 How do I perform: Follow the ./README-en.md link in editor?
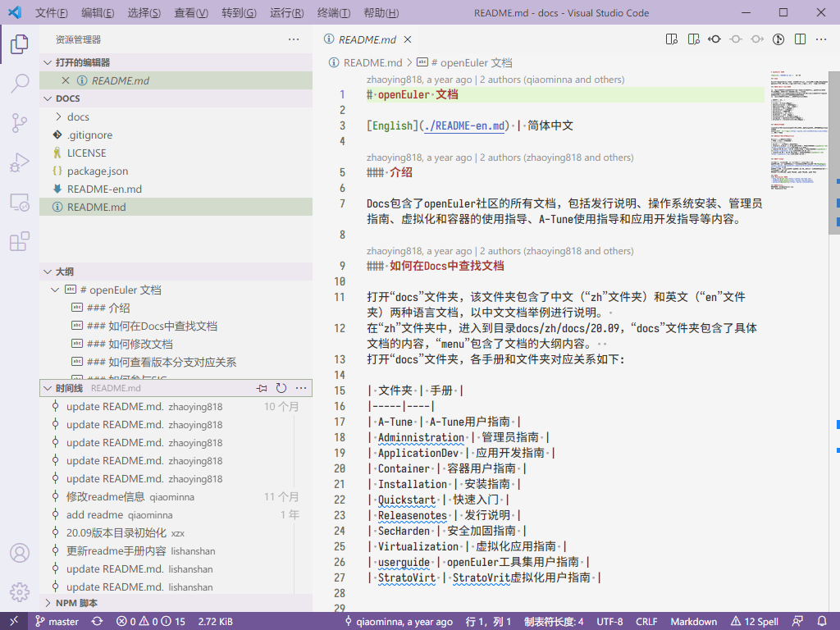point(464,126)
